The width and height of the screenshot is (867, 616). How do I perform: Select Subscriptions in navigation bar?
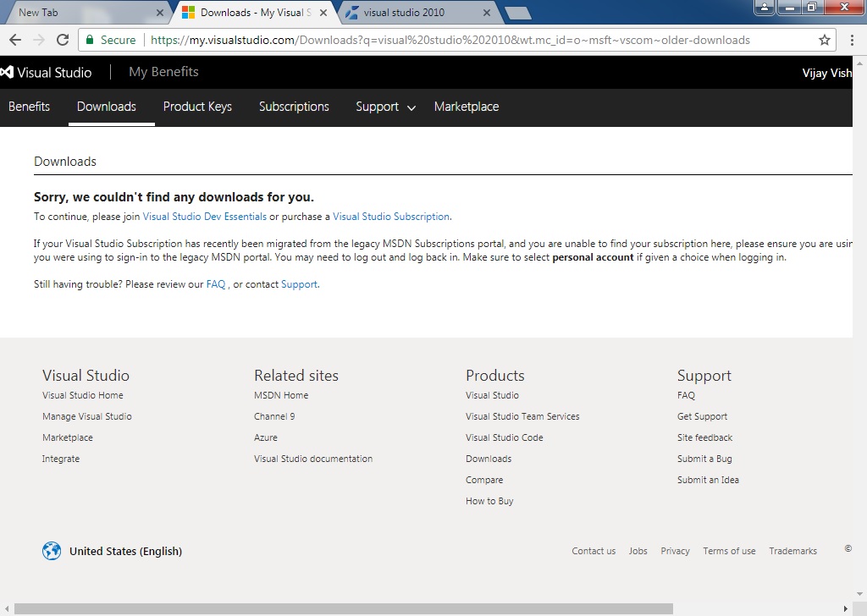[x=294, y=107]
